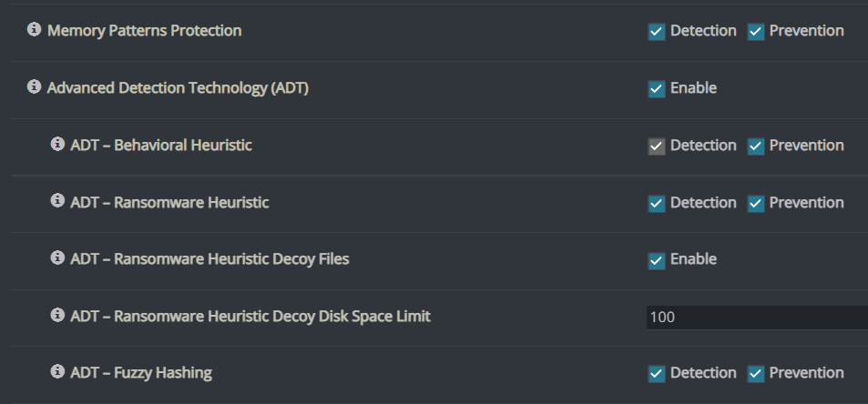Open info icon for Advanced Detection Technology (ADT)
Image resolution: width=868 pixels, height=404 pixels.
35,86
